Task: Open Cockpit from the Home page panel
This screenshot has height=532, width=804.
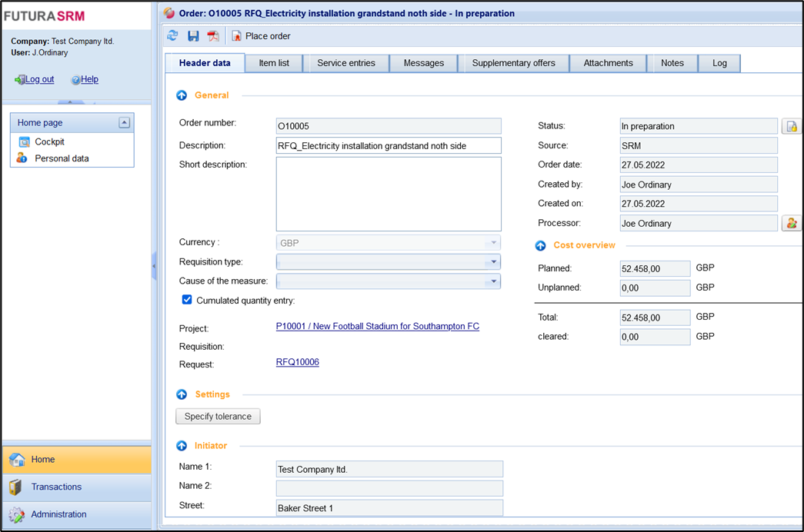Action: coord(49,141)
